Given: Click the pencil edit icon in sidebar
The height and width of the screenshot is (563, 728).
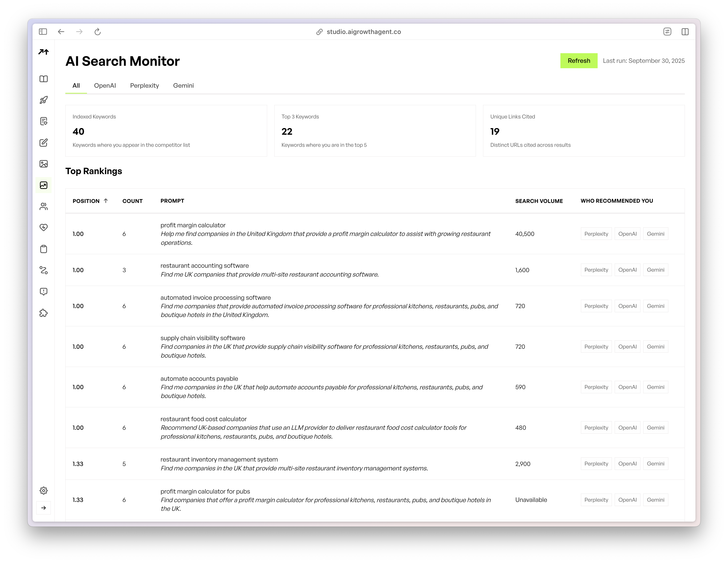Looking at the screenshot, I should [x=44, y=143].
